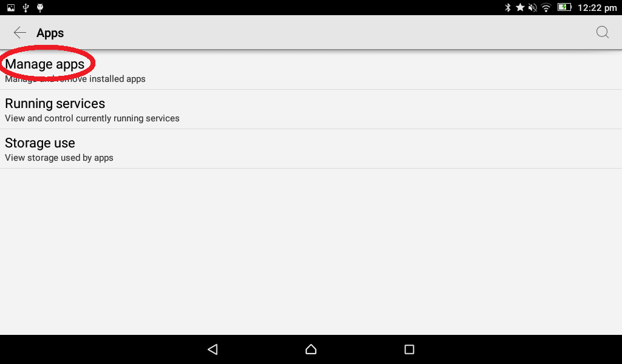Viewport: 622px width, 364px height.
Task: Tap the battery charging icon
Action: [x=564, y=7]
